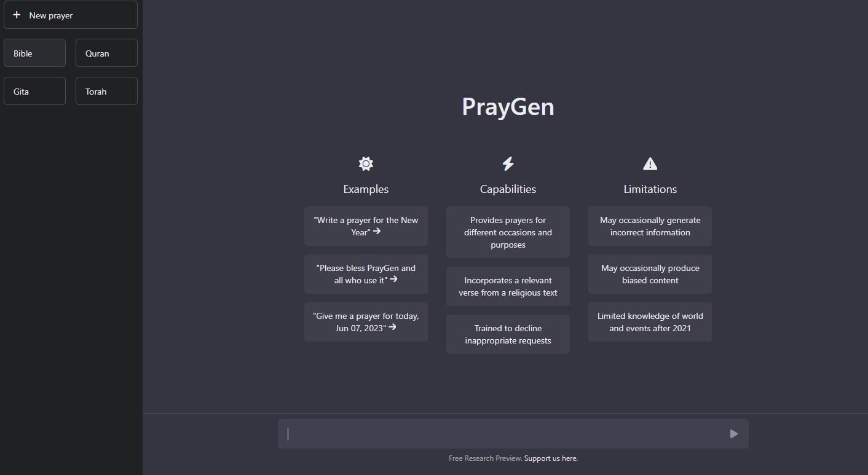Screen dimensions: 868x475
Task: Select the Bible scripture option
Action: point(34,53)
